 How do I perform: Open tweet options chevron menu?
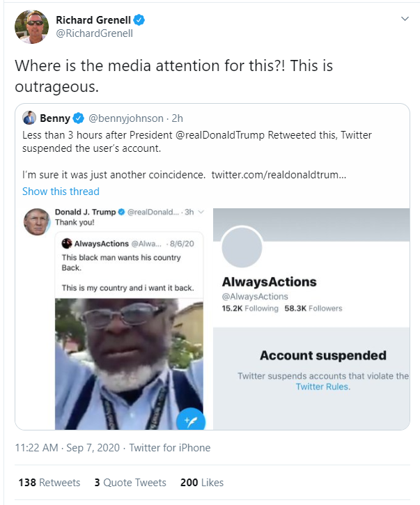(x=405, y=19)
